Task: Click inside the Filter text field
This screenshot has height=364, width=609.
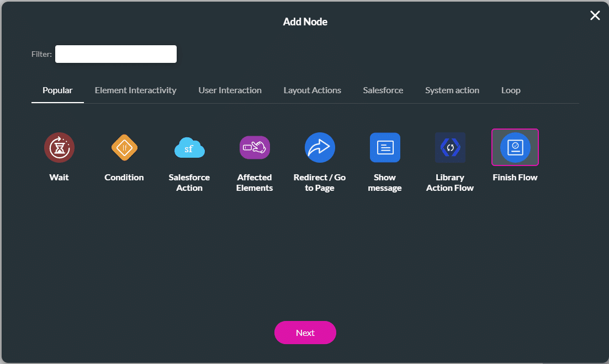Action: click(x=115, y=53)
